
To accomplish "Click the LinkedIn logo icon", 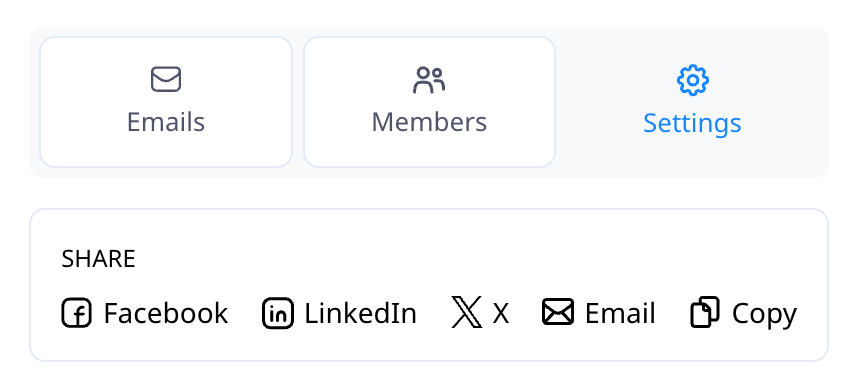I will [278, 313].
